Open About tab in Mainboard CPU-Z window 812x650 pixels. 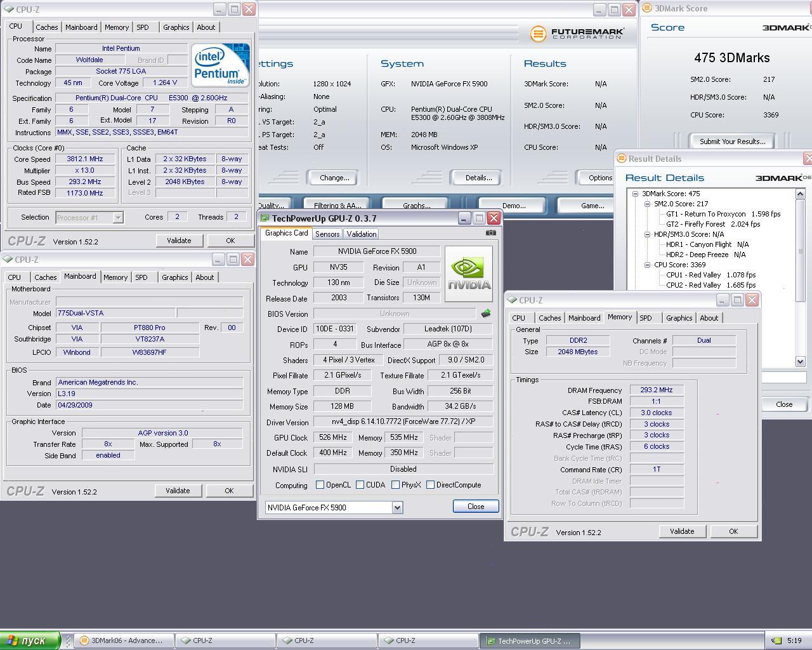(204, 277)
